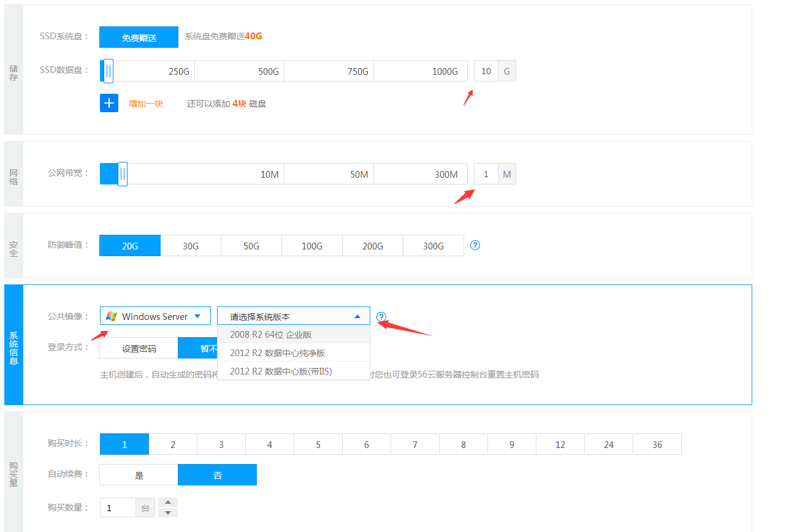Image resolution: width=797 pixels, height=532 pixels.
Task: Choose 否 for auto-renewal
Action: tap(217, 475)
